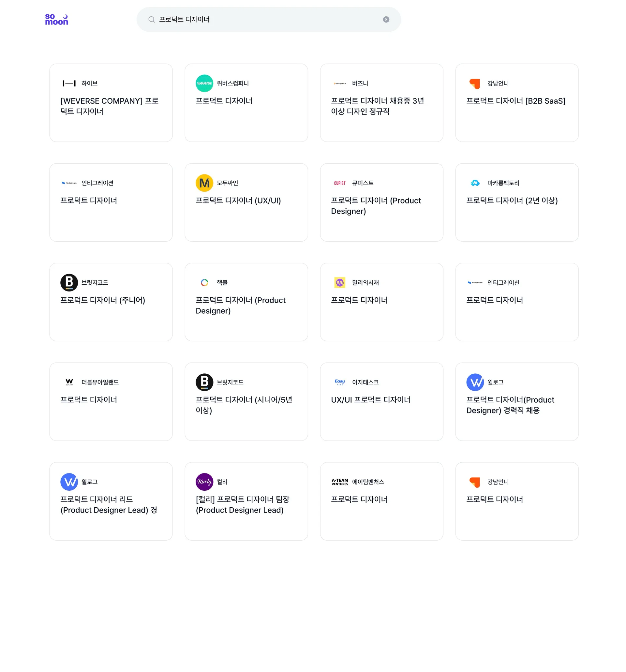Click the magnifier search icon
Viewport: 626px width, 672px height.
tap(151, 20)
